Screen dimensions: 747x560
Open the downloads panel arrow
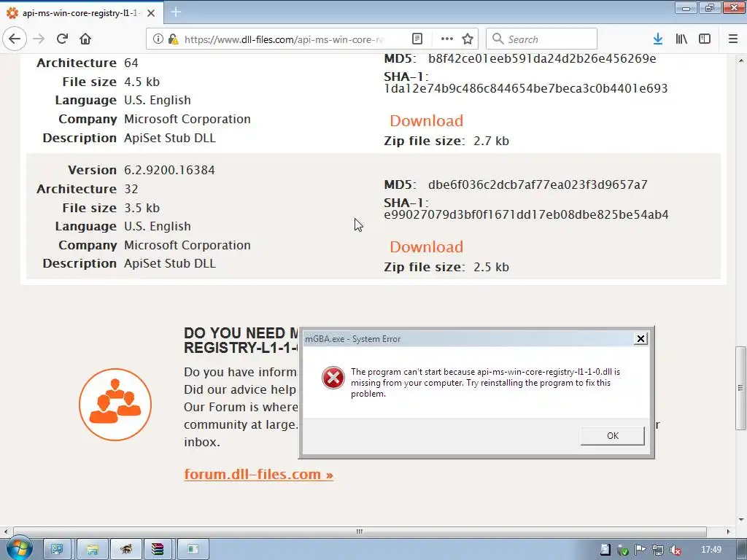pyautogui.click(x=658, y=39)
